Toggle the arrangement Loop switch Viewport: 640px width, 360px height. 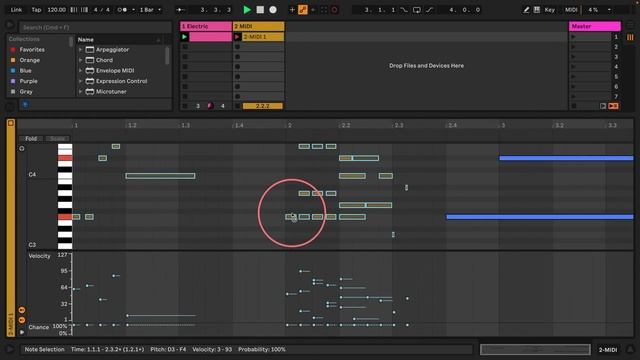(x=416, y=9)
